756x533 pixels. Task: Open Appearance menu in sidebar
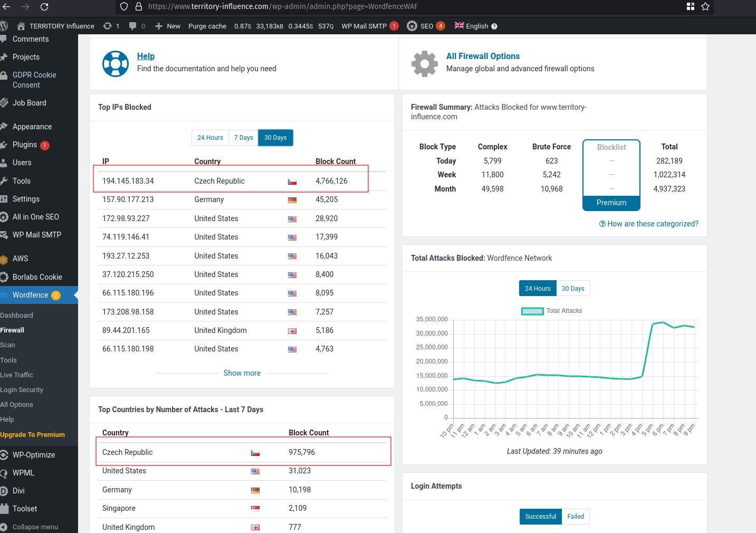click(x=32, y=127)
